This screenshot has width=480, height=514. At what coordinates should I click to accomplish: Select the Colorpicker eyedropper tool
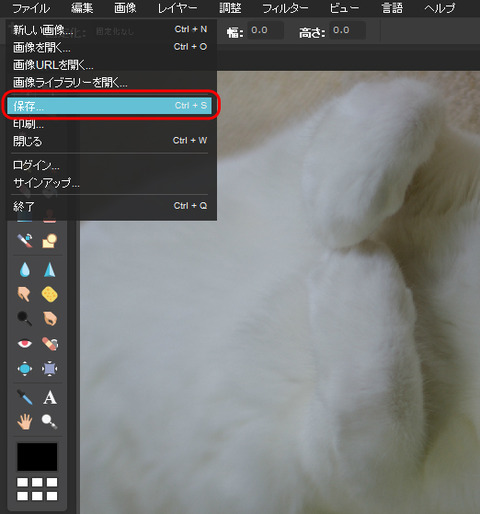25,397
